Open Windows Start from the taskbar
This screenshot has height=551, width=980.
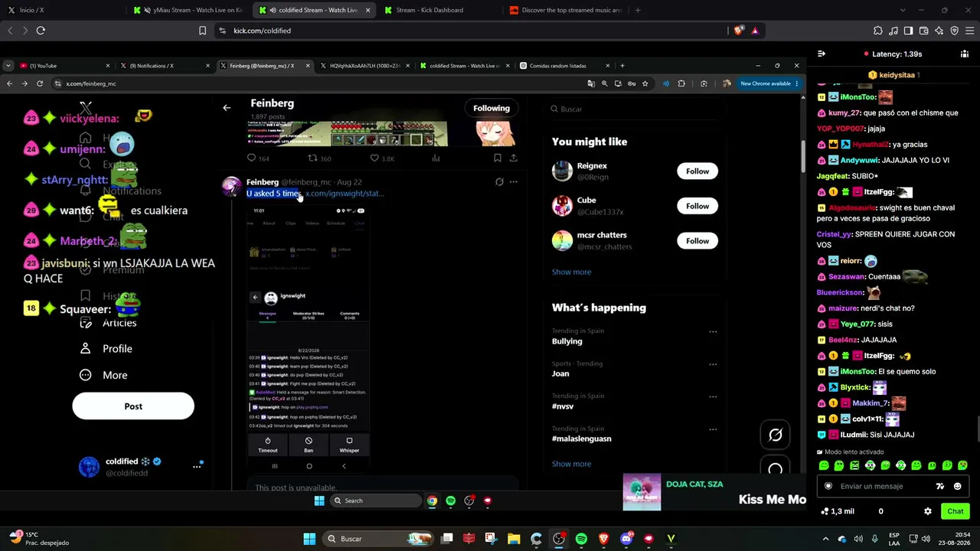[309, 539]
